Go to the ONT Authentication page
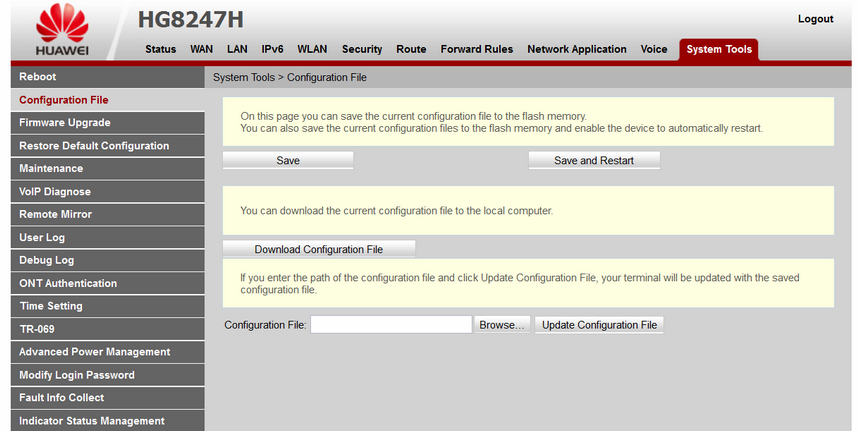Viewport: 860px width, 431px height. (68, 284)
